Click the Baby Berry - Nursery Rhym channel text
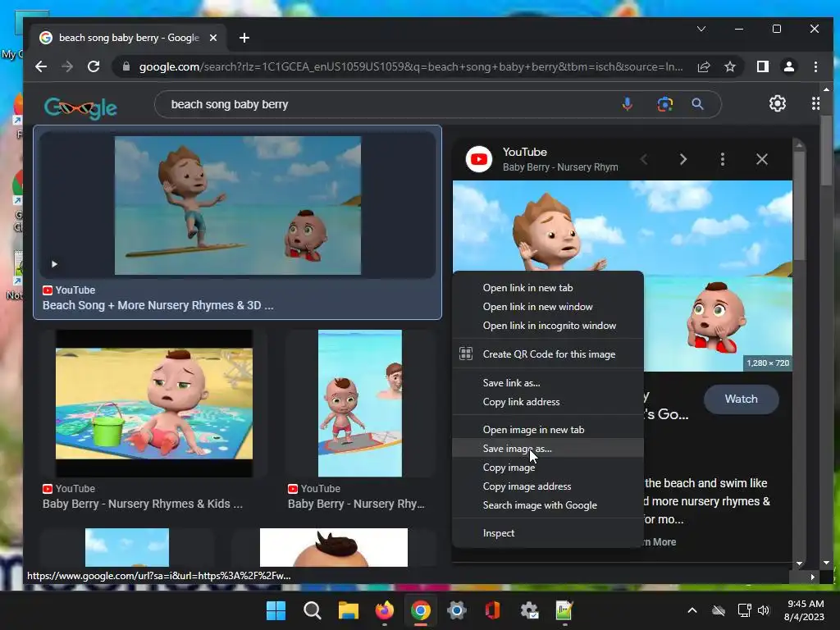Image resolution: width=840 pixels, height=630 pixels. pyautogui.click(x=560, y=167)
